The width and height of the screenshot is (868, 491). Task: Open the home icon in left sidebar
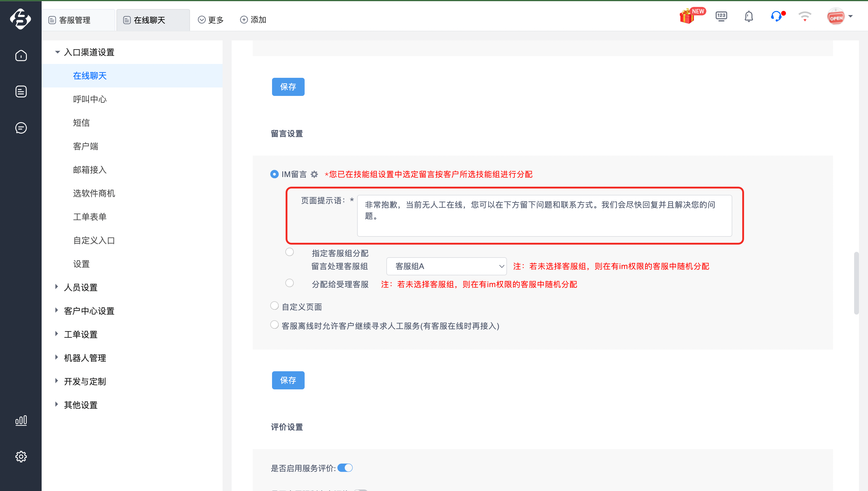point(21,55)
